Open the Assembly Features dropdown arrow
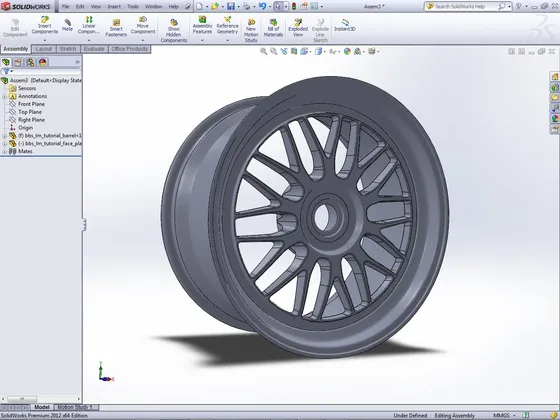 (202, 40)
